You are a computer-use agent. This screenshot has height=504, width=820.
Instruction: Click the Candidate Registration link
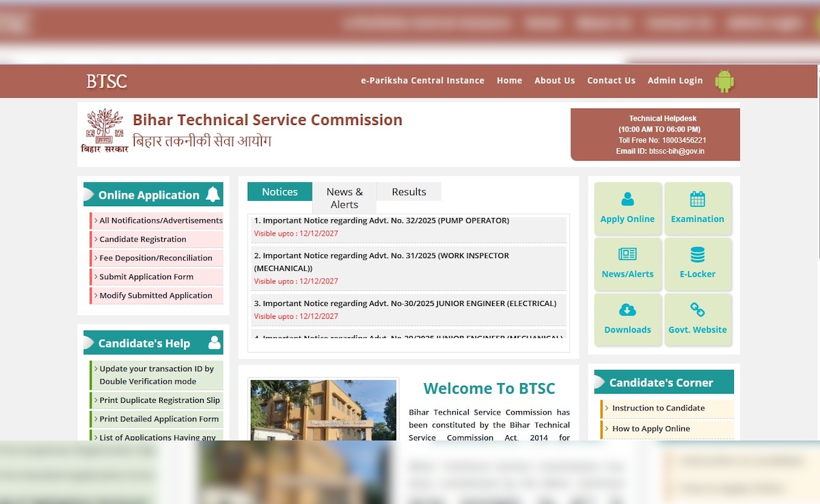coord(143,239)
